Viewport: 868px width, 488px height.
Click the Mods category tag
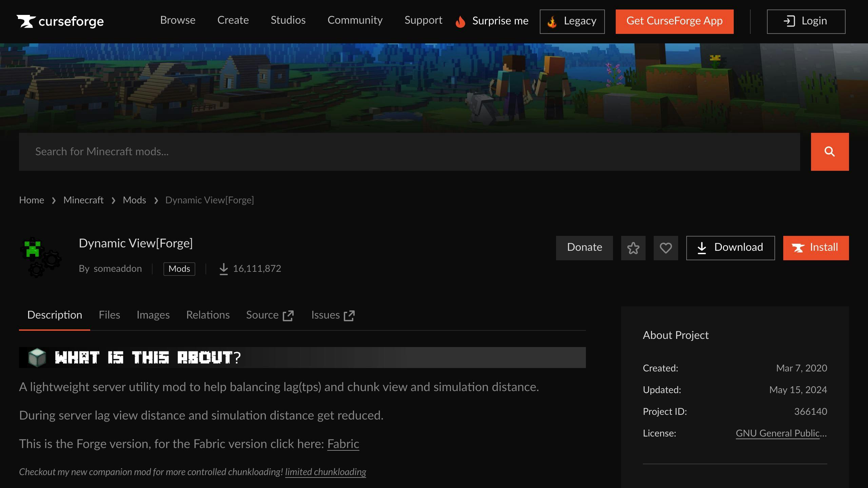pos(179,269)
